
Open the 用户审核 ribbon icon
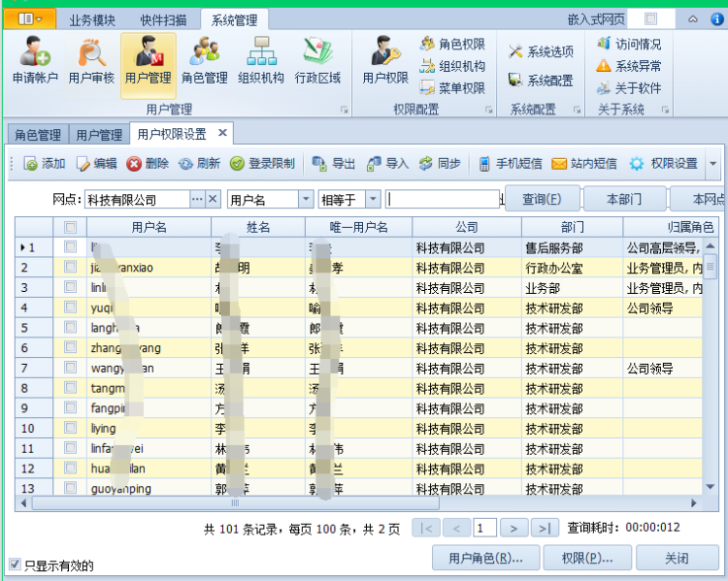point(91,61)
